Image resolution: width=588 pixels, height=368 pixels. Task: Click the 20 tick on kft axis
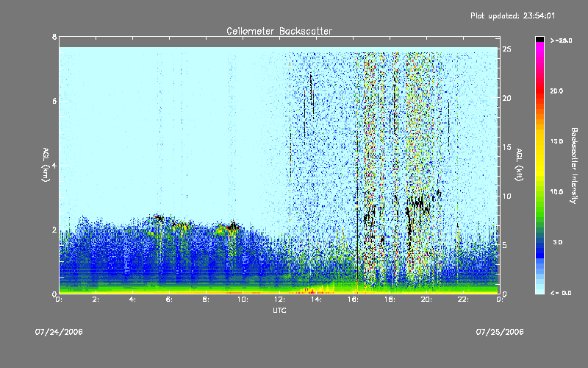click(x=506, y=98)
